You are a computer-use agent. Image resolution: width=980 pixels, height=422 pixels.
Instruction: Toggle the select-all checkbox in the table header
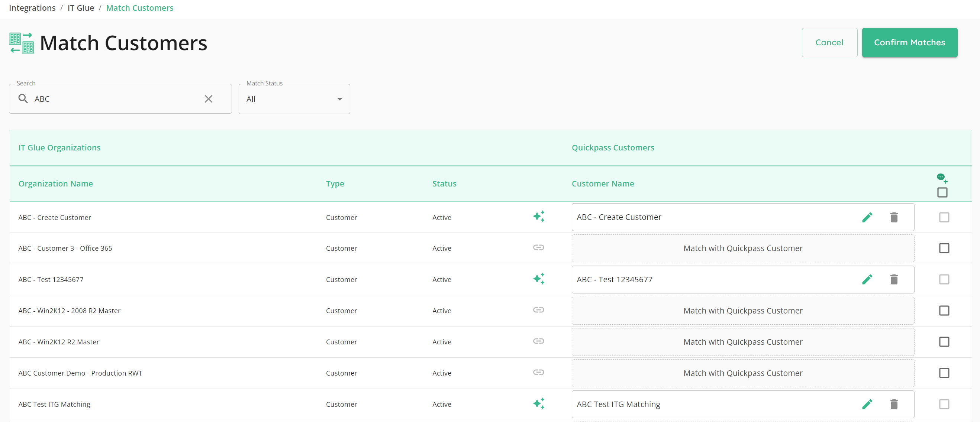[x=942, y=192]
